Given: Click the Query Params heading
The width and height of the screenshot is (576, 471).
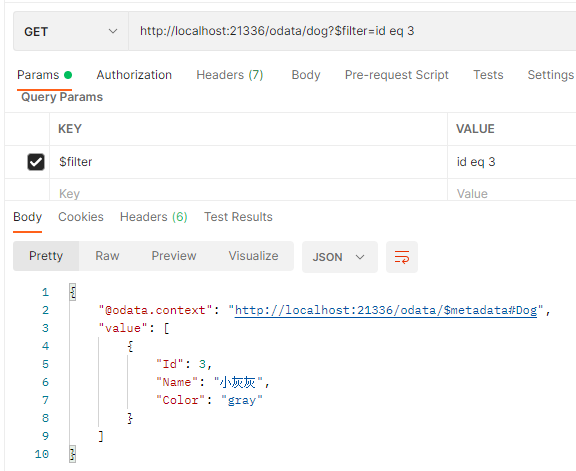Looking at the screenshot, I should coord(62,97).
